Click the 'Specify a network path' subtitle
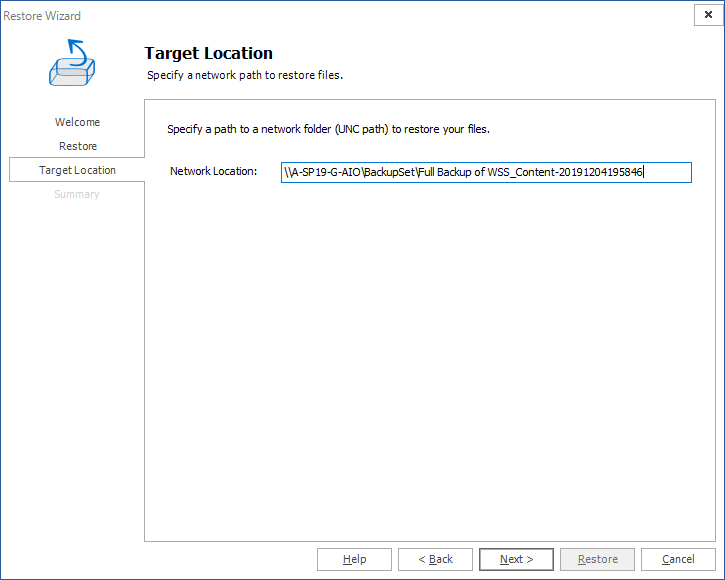 251,75
